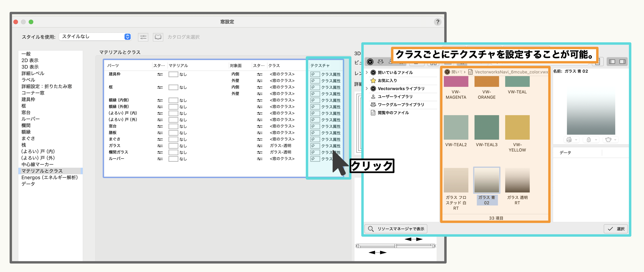Click the workgroup library filter icon in browser toolbar
The height and width of the screenshot is (272, 644).
click(x=380, y=62)
